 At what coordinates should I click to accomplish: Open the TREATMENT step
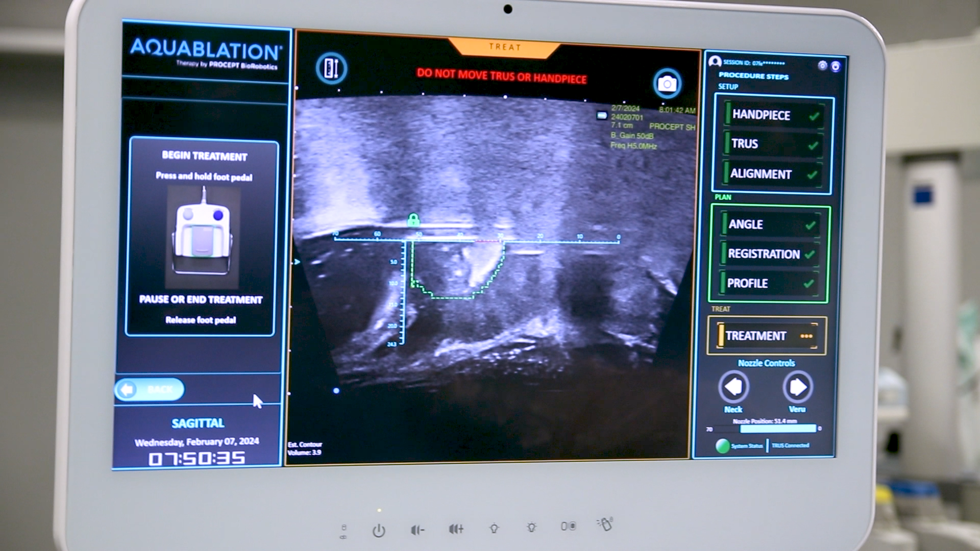pos(767,336)
